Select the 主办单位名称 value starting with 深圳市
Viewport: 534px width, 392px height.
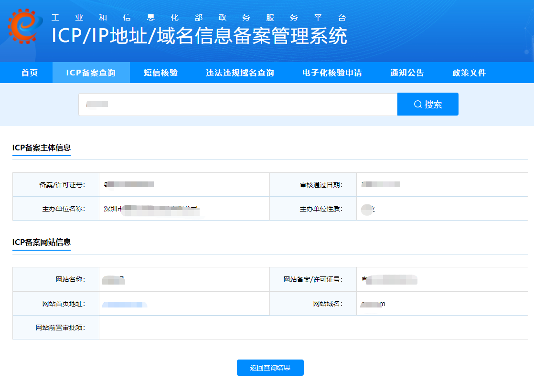point(150,209)
